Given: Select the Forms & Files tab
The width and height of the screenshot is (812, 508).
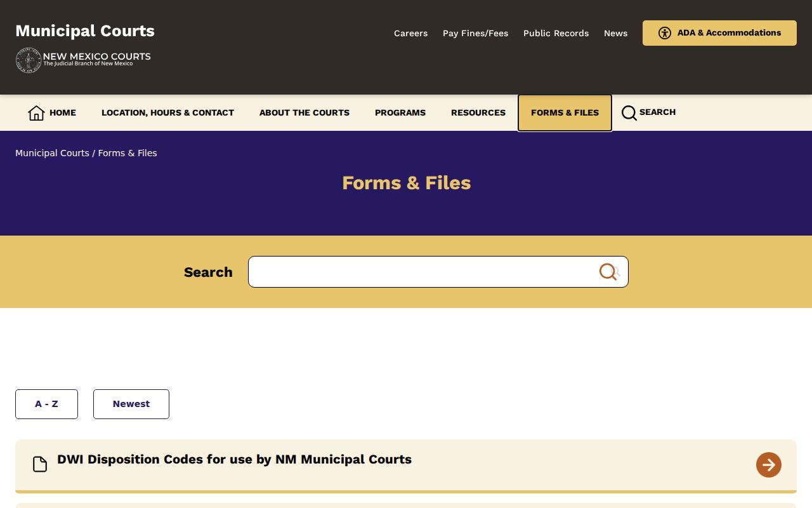Looking at the screenshot, I should [565, 113].
